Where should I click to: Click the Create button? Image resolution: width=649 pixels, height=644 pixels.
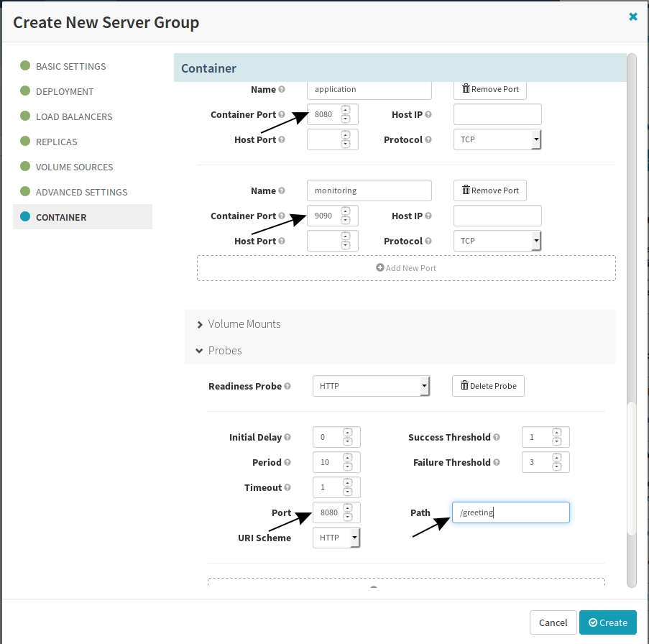pyautogui.click(x=607, y=622)
